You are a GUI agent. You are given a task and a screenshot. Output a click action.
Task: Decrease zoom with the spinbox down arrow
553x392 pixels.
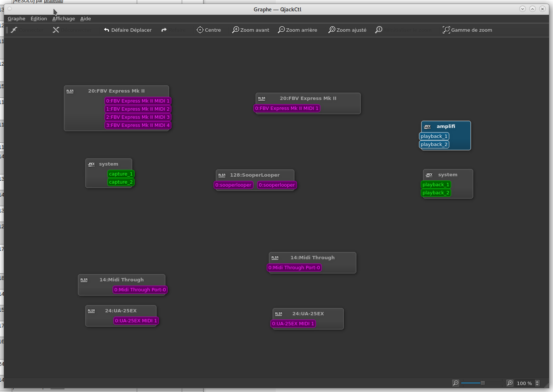click(537, 385)
